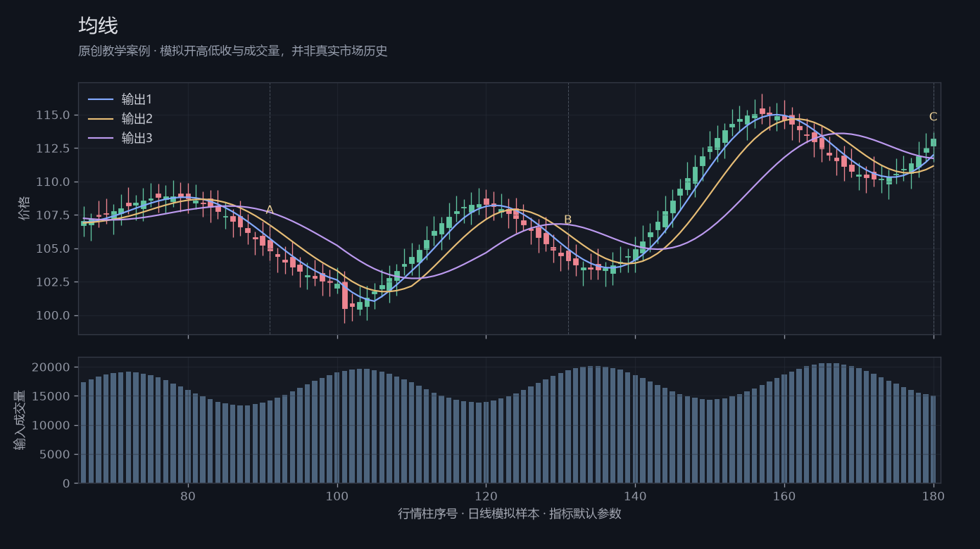This screenshot has height=549, width=980.
Task: Click the 10000 volume axis tick
Action: pos(51,425)
